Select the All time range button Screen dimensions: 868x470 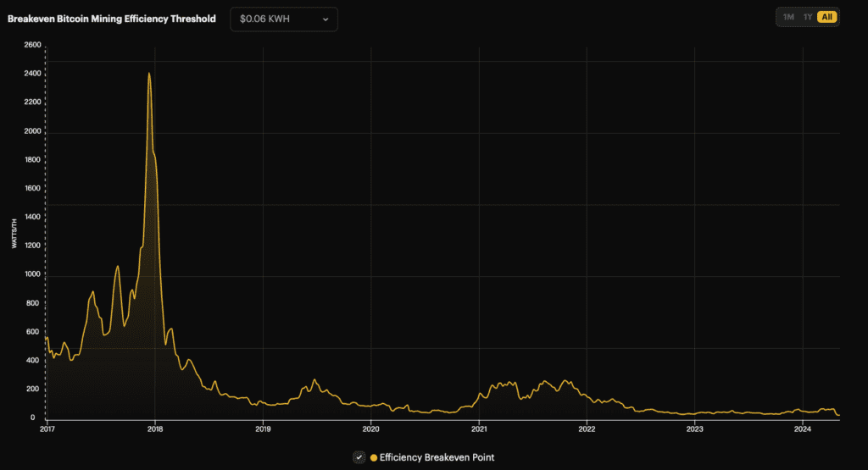tap(827, 17)
